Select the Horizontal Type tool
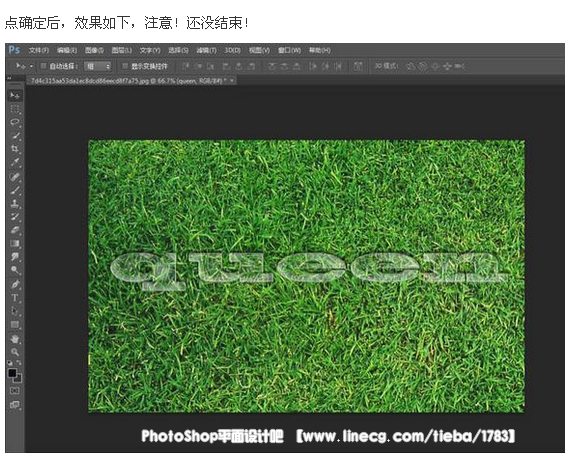565x453 pixels. [x=15, y=298]
